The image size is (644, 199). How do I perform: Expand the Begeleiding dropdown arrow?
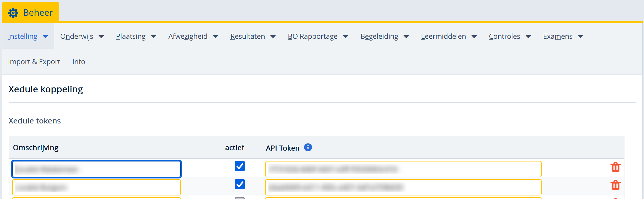coord(406,37)
